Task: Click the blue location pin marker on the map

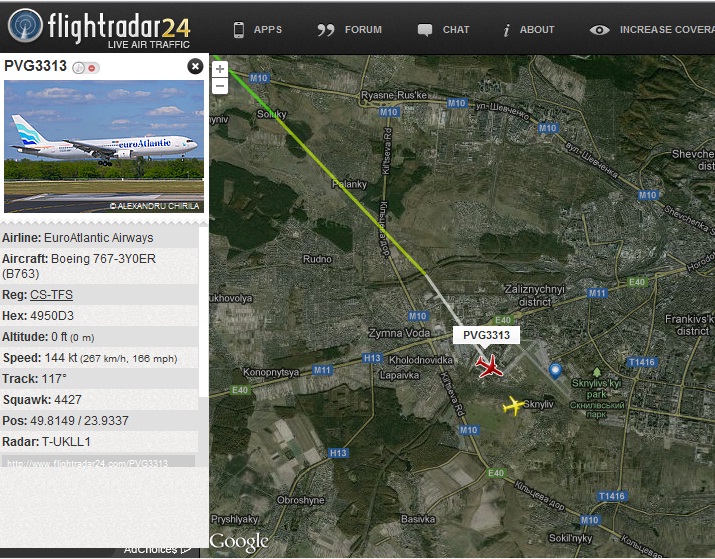Action: pyautogui.click(x=555, y=371)
